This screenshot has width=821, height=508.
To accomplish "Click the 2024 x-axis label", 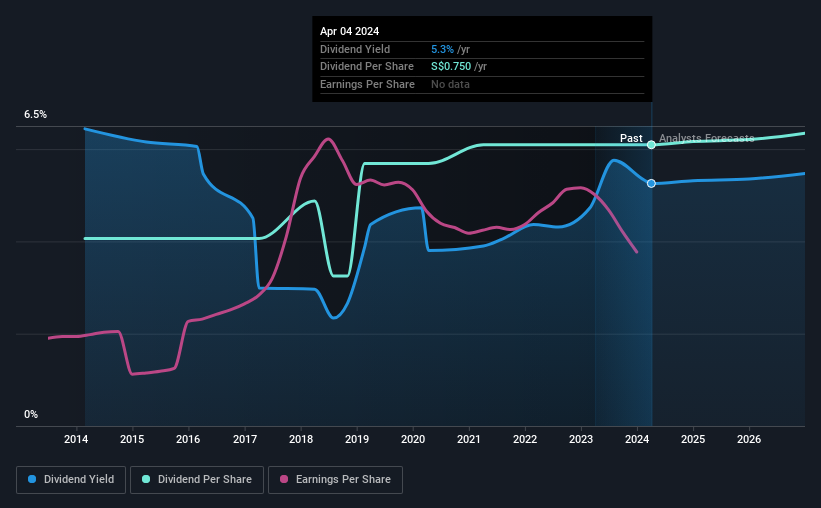I will (637, 439).
